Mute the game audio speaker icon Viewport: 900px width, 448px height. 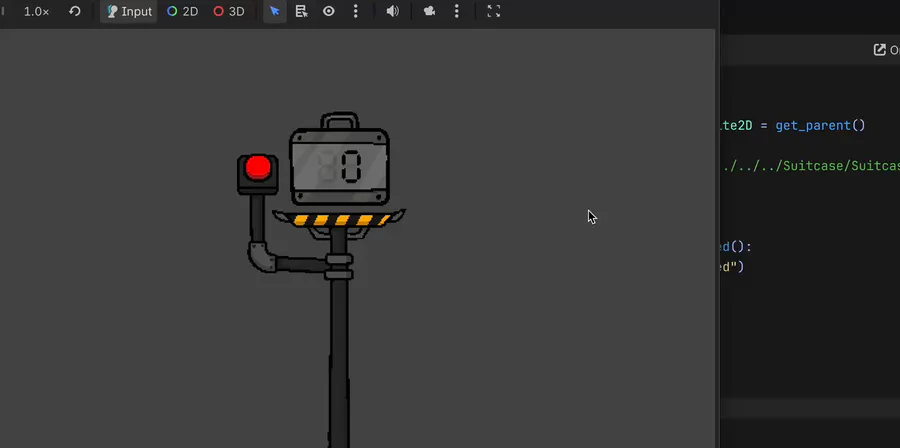click(393, 11)
